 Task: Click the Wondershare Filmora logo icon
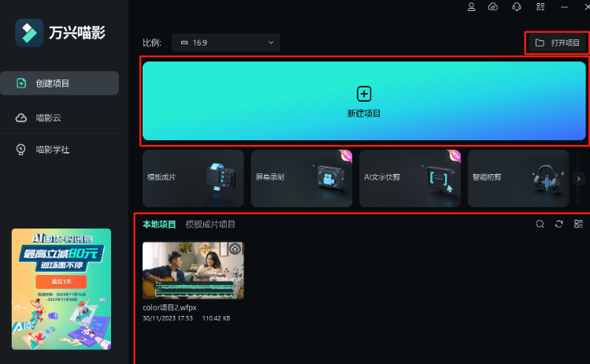[29, 33]
